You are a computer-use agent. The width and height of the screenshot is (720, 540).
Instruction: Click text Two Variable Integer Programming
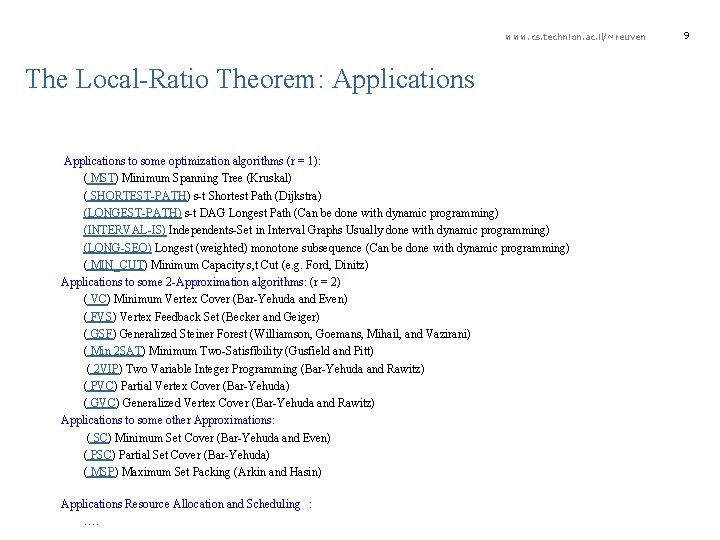tap(212, 369)
